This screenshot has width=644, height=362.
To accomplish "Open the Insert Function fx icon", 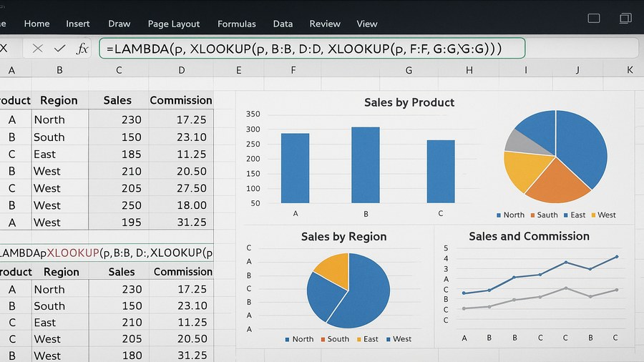I will coord(82,49).
